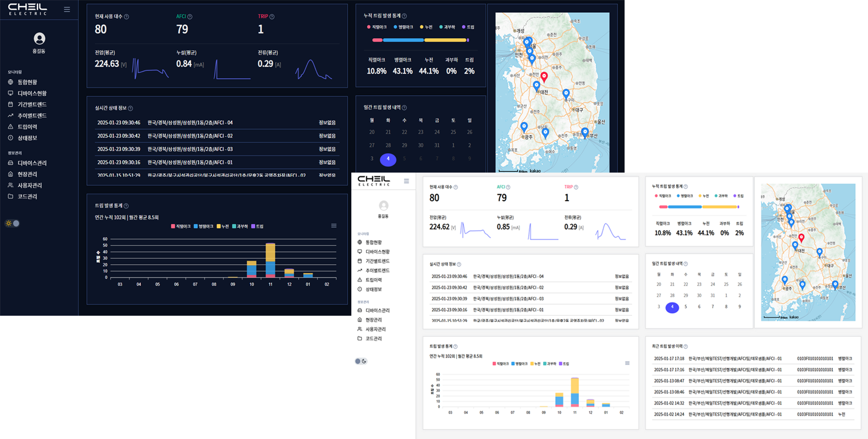The height and width of the screenshot is (439, 868).
Task: Open 디바이스현황 in dark sidebar menu
Action: [32, 93]
